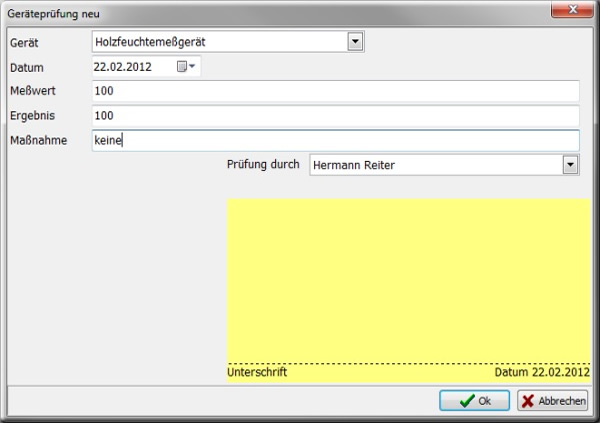Click the Datum label beside the date field
The height and width of the screenshot is (423, 600).
pos(27,67)
